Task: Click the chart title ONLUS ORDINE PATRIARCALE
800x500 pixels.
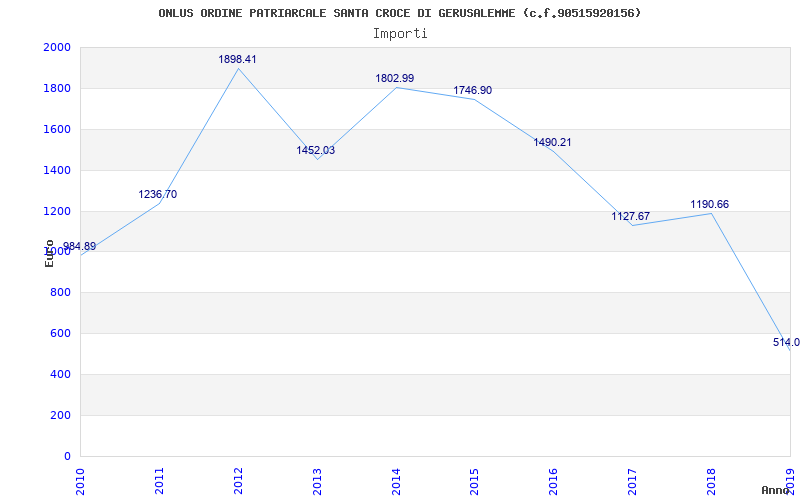Action: [399, 13]
